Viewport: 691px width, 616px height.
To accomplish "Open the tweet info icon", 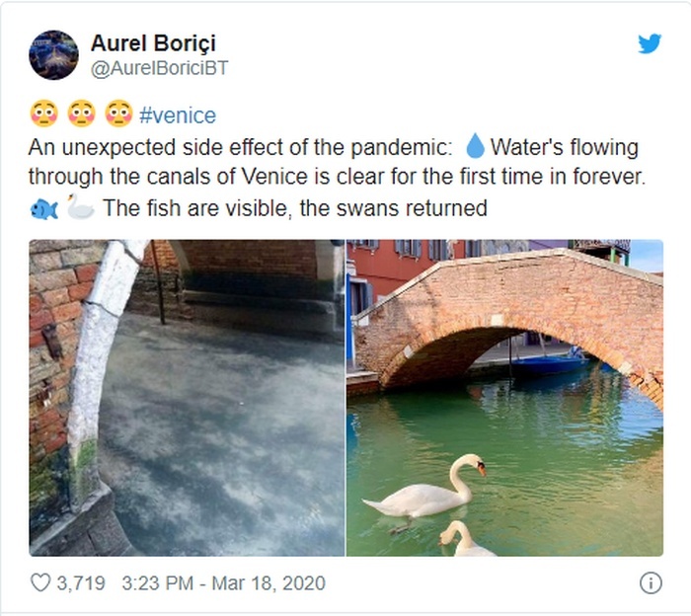I will coord(651,583).
